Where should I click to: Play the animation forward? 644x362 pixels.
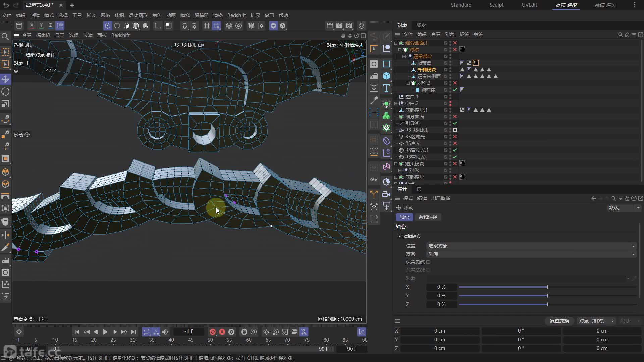(x=105, y=332)
